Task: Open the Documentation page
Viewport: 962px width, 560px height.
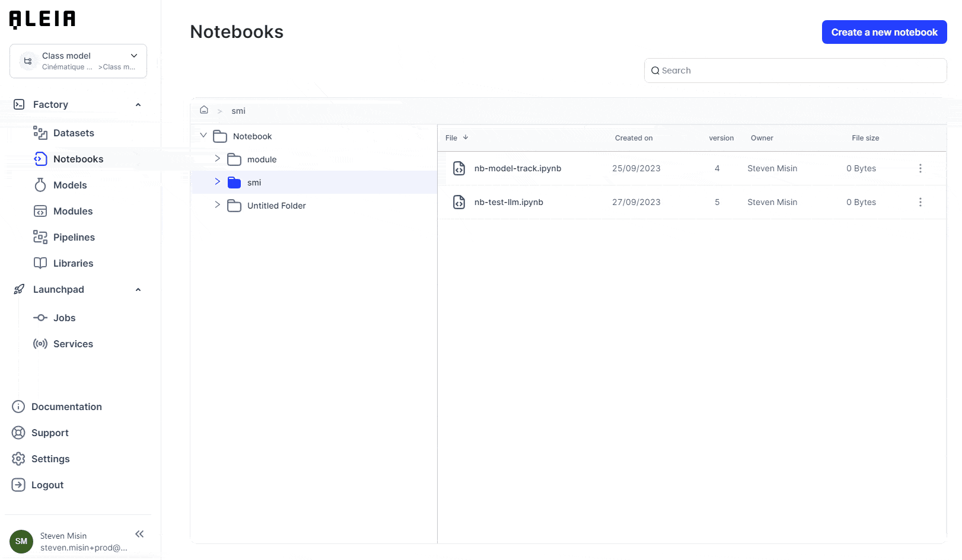Action: [66, 407]
